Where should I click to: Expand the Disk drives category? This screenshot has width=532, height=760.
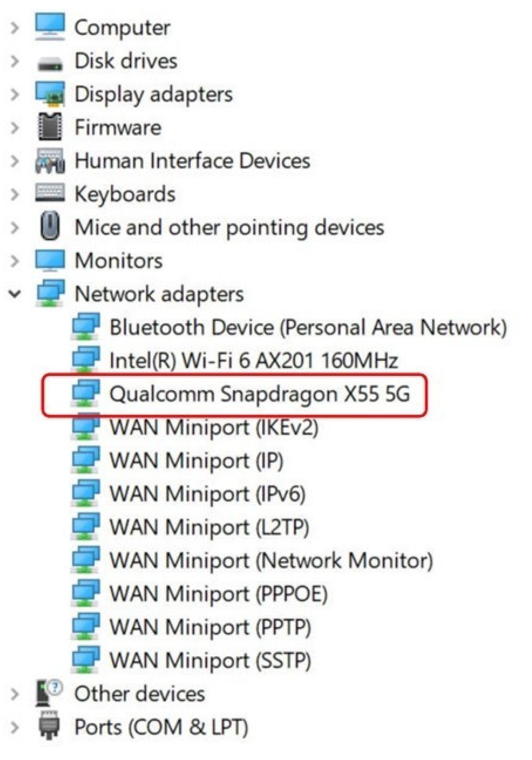click(15, 61)
